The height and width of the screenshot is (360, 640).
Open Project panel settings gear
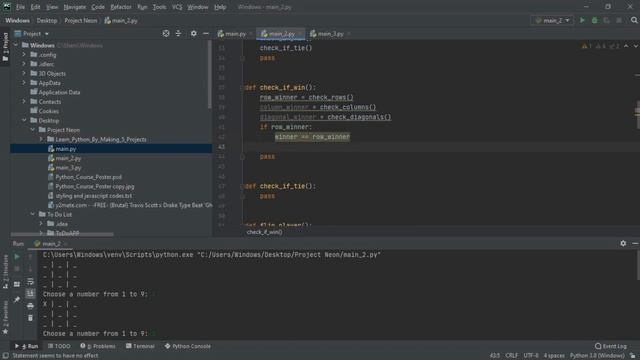[x=193, y=33]
